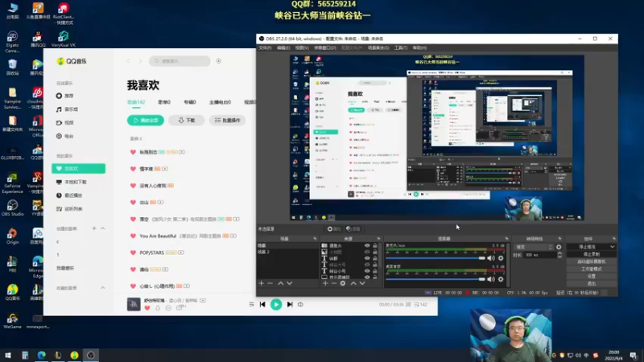The image size is (644, 362).
Task: Add a new source in OBS
Action: (325, 283)
